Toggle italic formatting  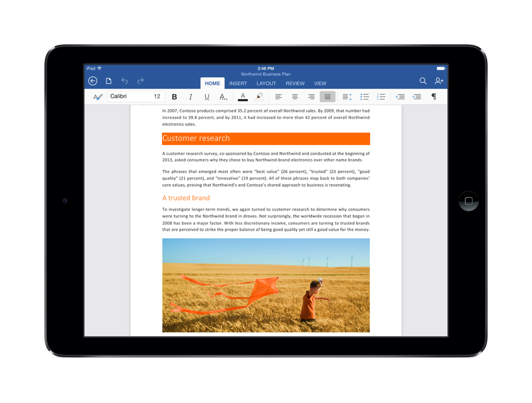pyautogui.click(x=191, y=97)
